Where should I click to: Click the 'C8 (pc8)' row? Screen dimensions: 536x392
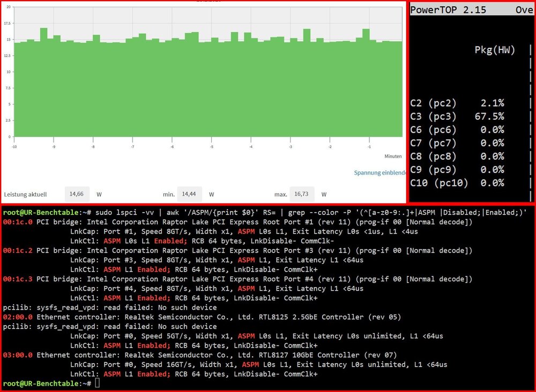pyautogui.click(x=457, y=156)
